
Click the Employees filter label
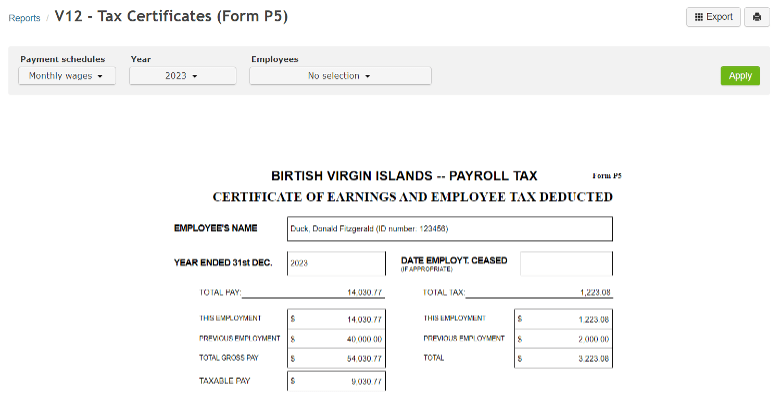click(x=275, y=59)
